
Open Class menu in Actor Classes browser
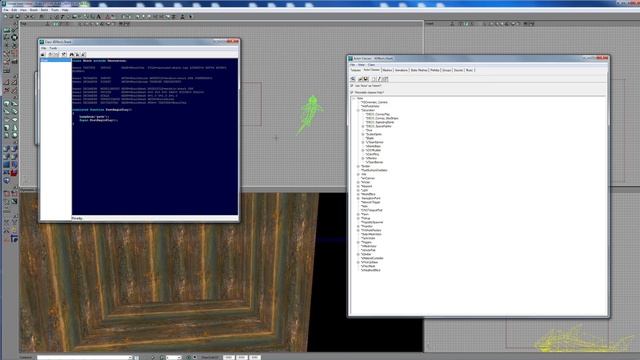371,65
